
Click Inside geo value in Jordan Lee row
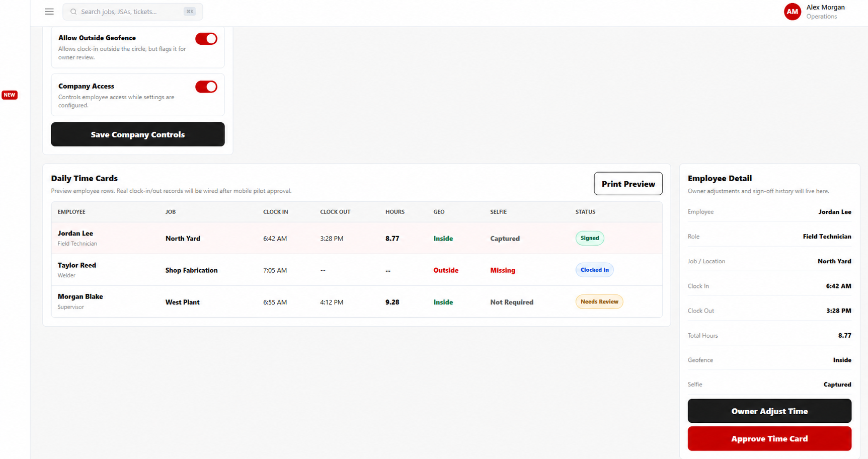coord(443,239)
